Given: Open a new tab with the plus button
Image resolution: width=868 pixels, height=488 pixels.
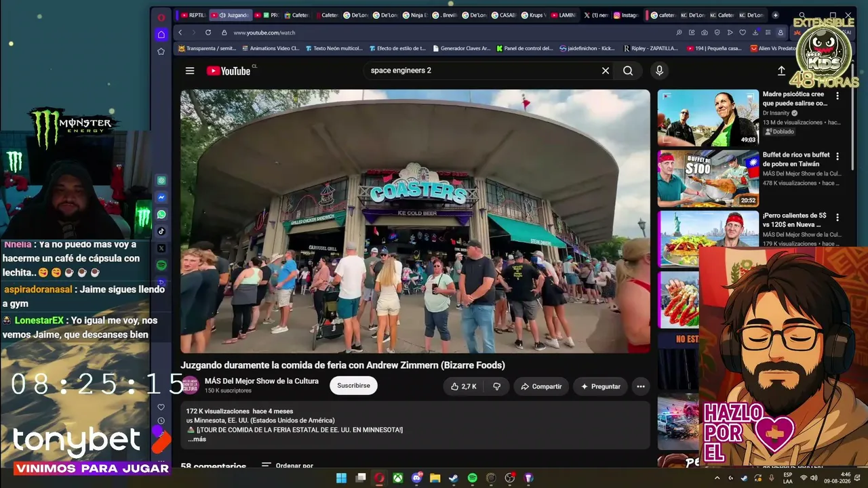Looking at the screenshot, I should pos(776,15).
